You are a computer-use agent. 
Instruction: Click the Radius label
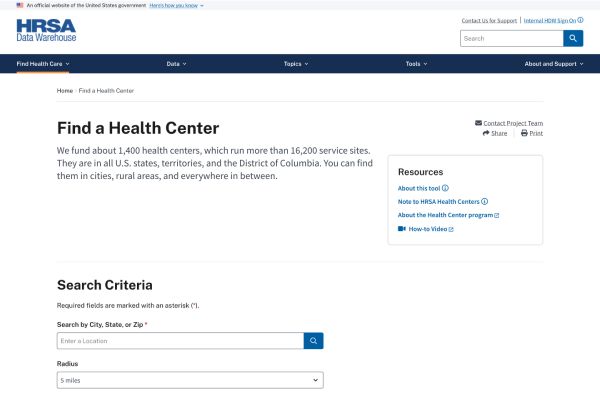pos(67,364)
